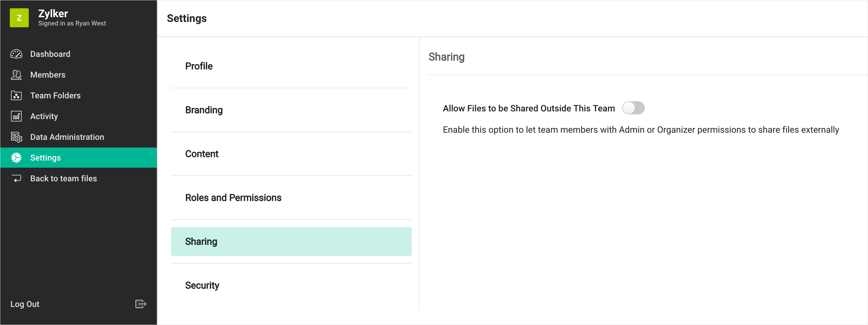Viewport: 868px width, 325px height.
Task: Click the log out exit icon
Action: pos(141,304)
